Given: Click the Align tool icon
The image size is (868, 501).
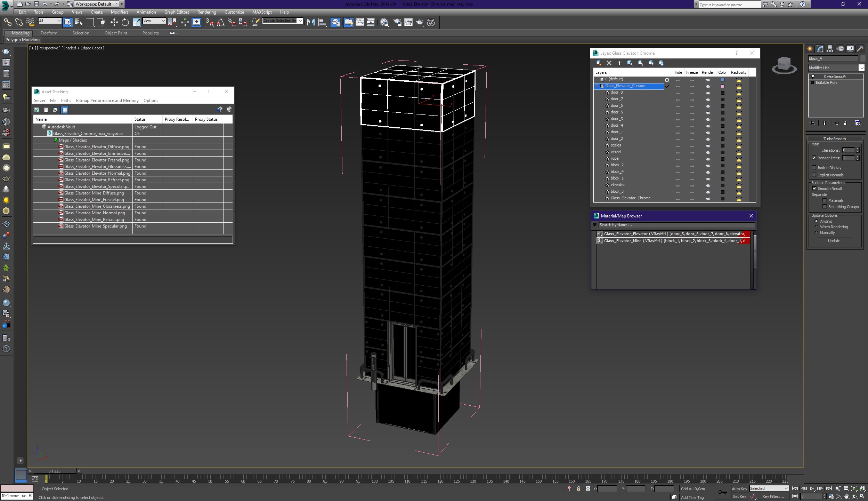Looking at the screenshot, I should click(x=322, y=22).
